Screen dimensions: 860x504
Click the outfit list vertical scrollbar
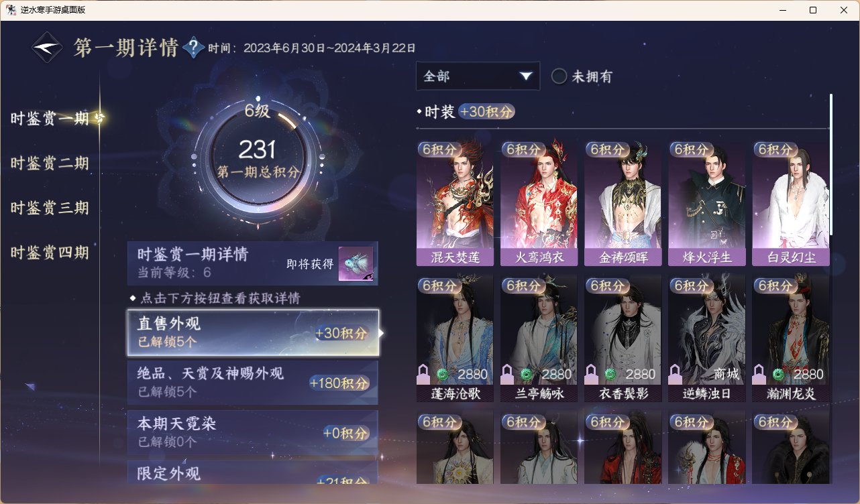831,164
